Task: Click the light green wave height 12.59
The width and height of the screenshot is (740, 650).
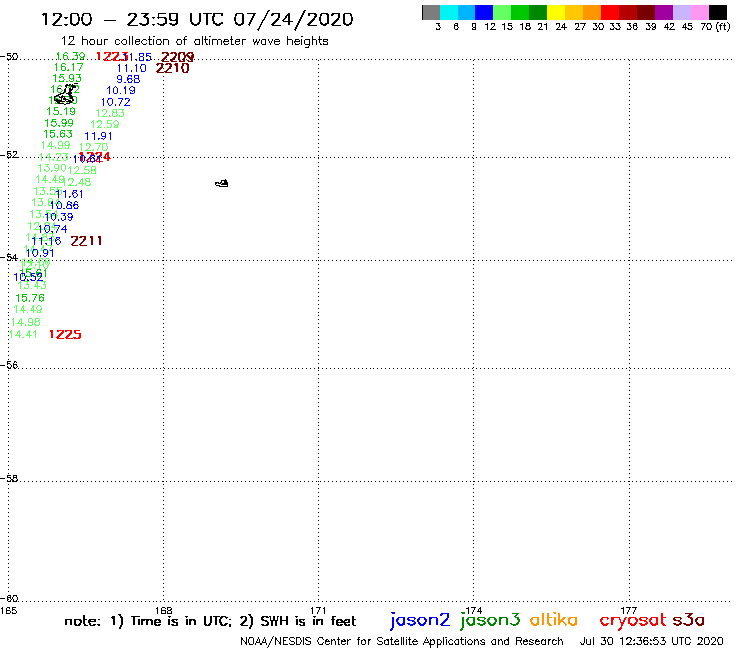Action: coord(105,124)
